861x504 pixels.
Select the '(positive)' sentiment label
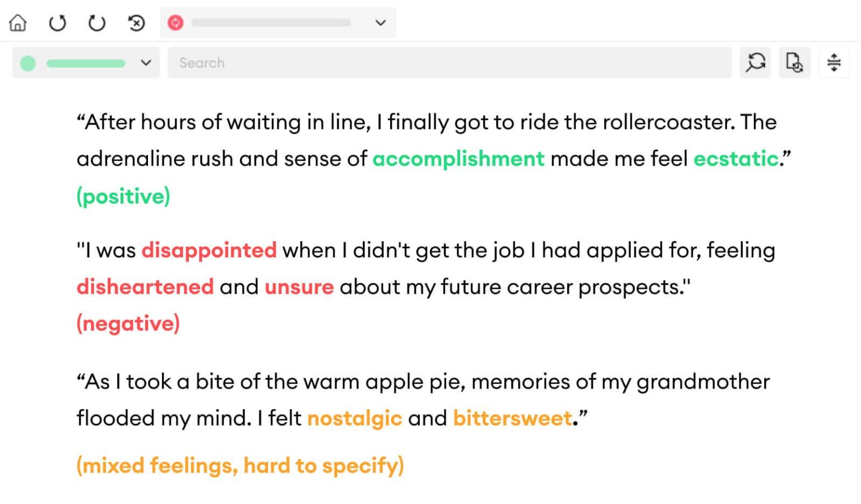(x=123, y=196)
